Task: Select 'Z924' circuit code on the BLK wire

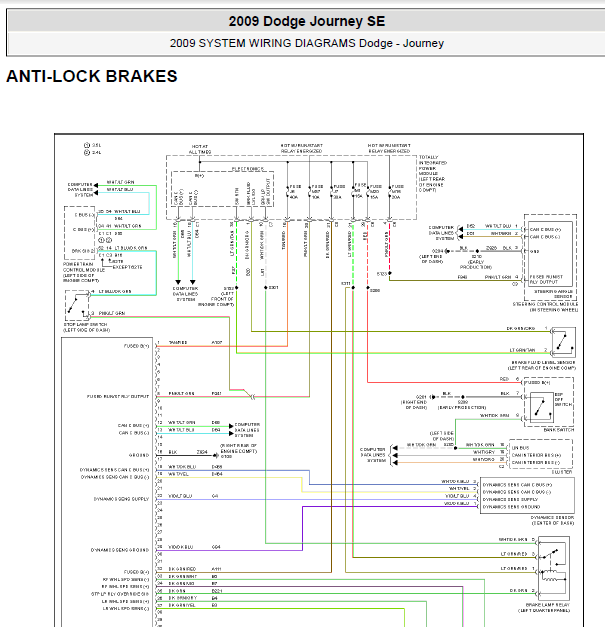Action: 202,452
